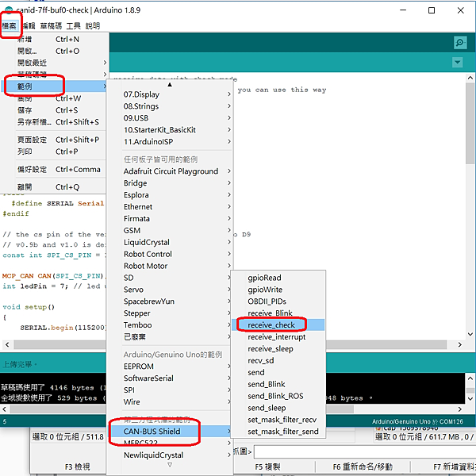Open the 檔案 menu
The image size is (476, 476).
tap(9, 26)
